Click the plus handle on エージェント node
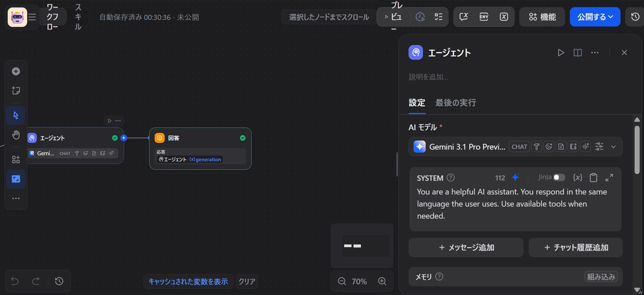 click(x=124, y=138)
